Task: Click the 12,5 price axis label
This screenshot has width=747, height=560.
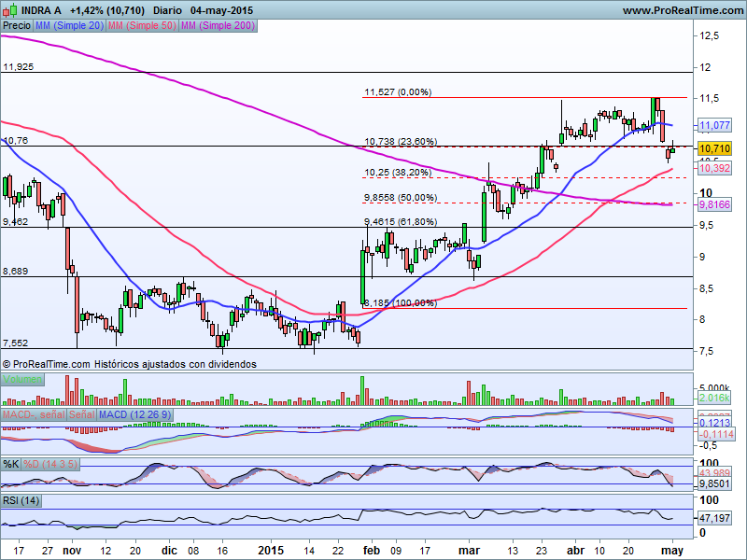Action: click(x=710, y=35)
